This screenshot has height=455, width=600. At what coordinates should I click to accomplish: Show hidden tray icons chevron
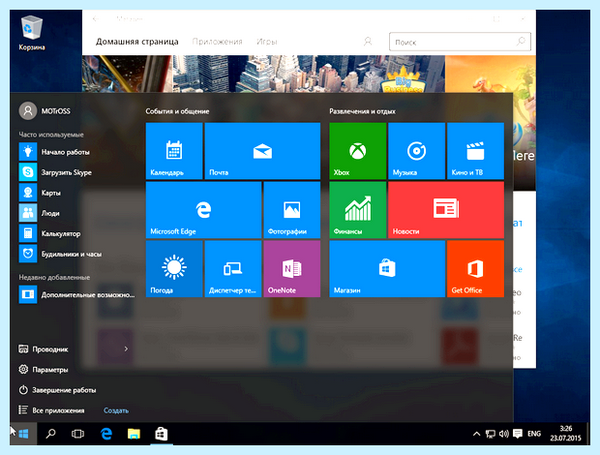476,434
